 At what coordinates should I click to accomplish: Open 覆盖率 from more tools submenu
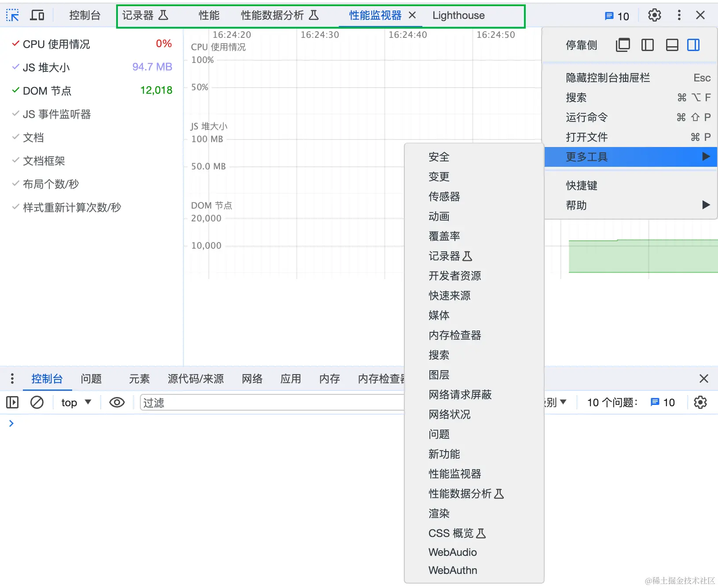point(474,236)
